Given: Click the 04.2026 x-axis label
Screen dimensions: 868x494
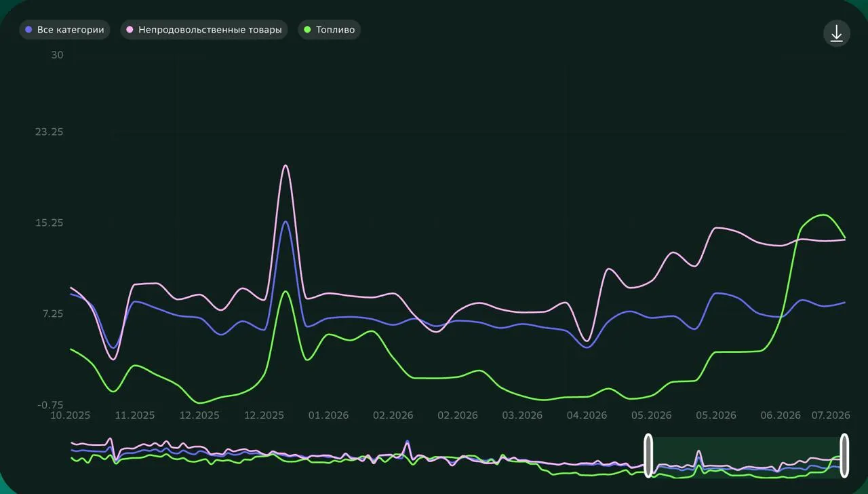Looking at the screenshot, I should pos(587,415).
